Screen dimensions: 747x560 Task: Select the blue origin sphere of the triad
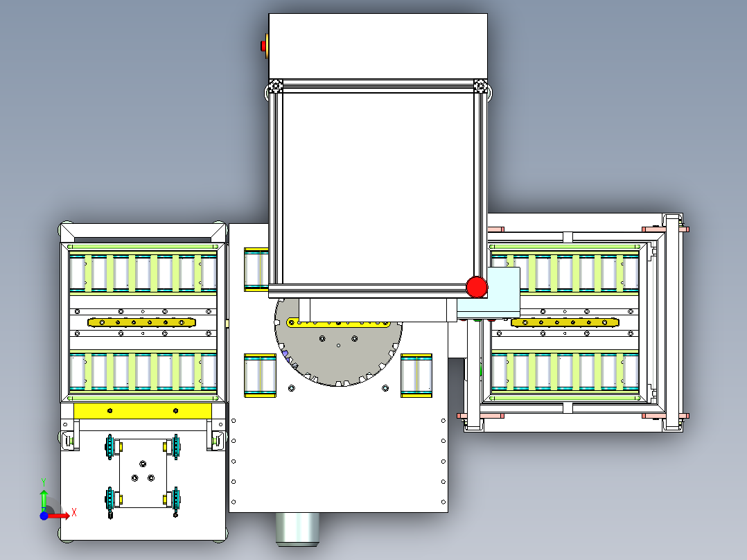pyautogui.click(x=44, y=516)
